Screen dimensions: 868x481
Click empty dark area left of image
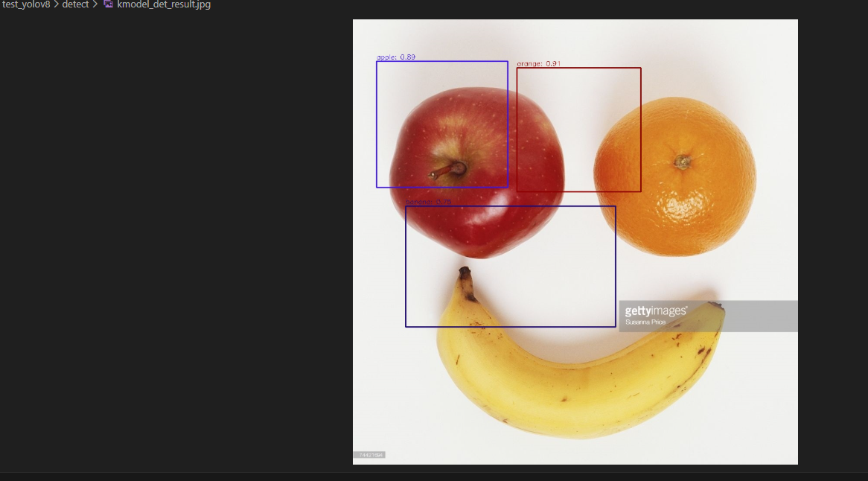pos(171,238)
